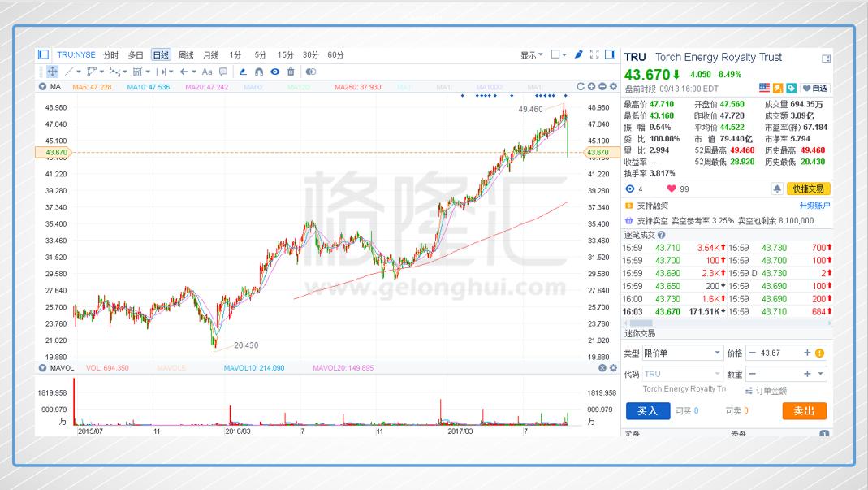Screen dimensions: 868x490
Task: Select the arrow annotation tool
Action: tap(184, 72)
